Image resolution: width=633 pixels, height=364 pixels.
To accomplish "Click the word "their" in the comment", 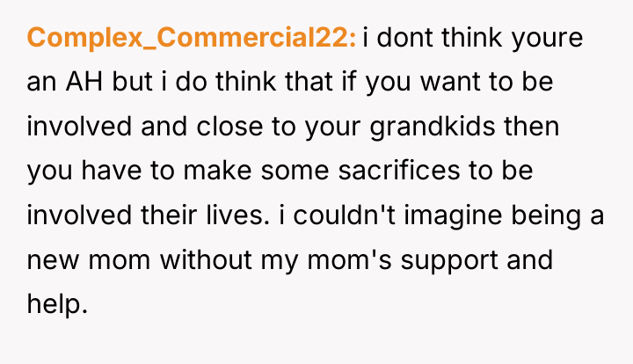I will [x=169, y=215].
